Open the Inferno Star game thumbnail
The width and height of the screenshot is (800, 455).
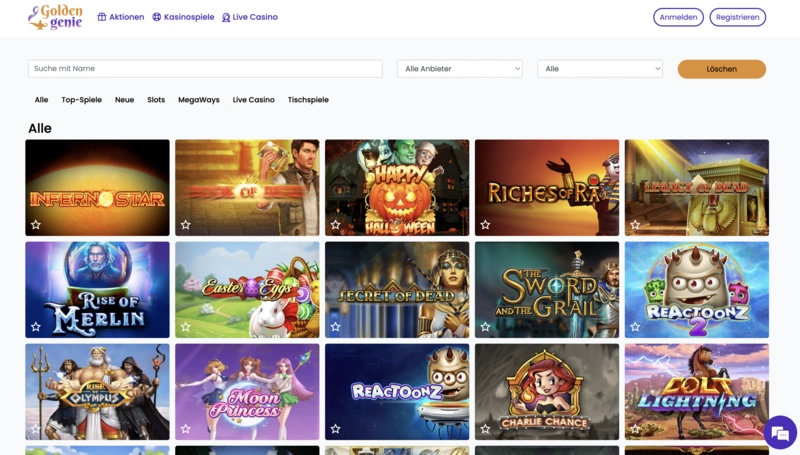coord(97,188)
